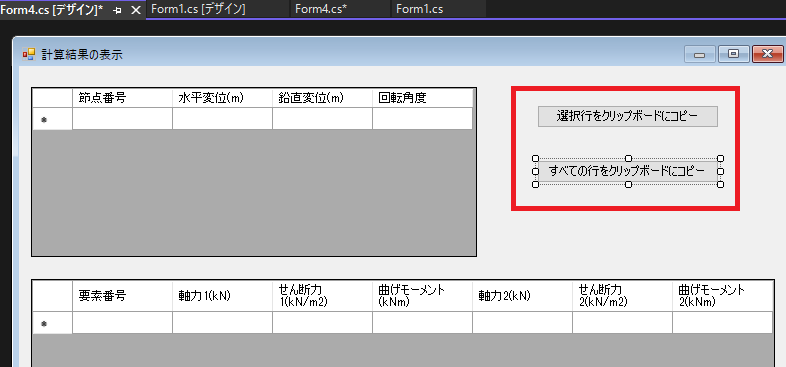This screenshot has height=367, width=786.
Task: Click top-right resize handle of selected button
Action: (720, 158)
